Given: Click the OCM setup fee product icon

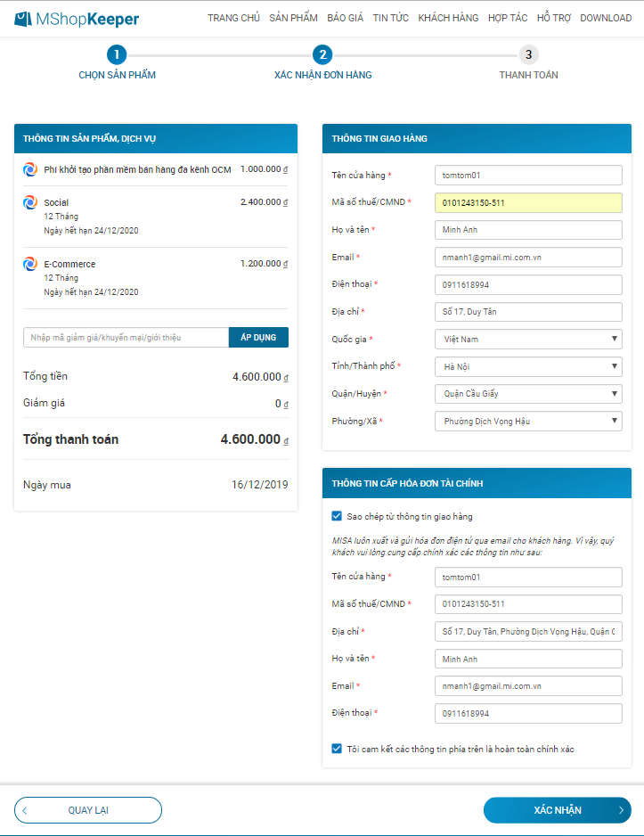Looking at the screenshot, I should [29, 168].
